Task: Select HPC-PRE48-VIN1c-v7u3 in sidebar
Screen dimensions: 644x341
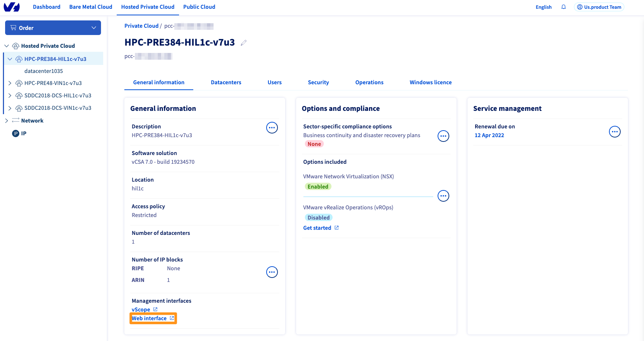Action: [x=53, y=83]
